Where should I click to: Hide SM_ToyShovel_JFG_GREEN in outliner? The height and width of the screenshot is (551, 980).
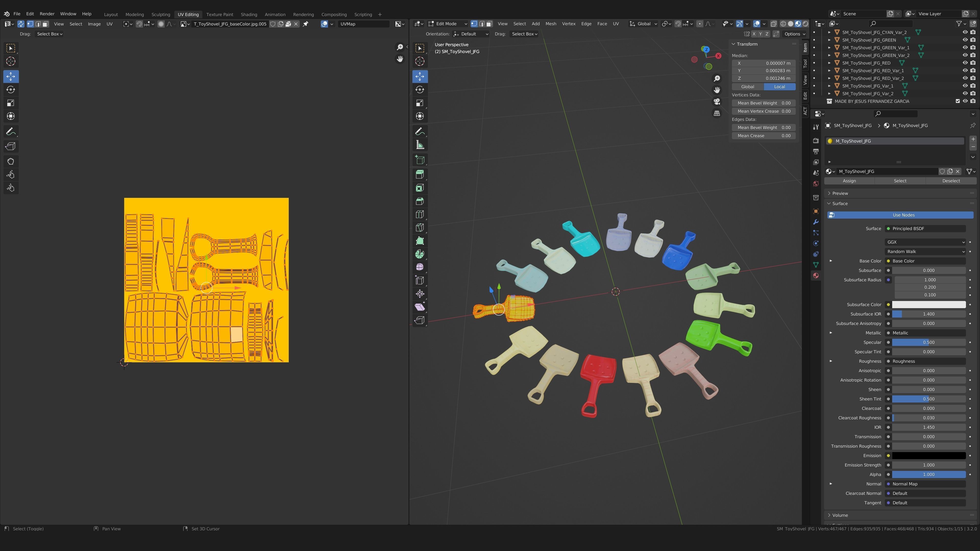click(965, 40)
